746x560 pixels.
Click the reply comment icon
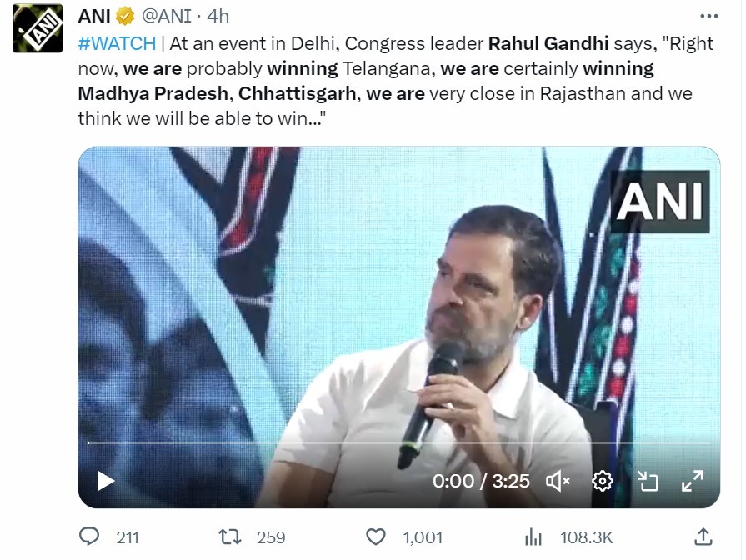coord(88,537)
